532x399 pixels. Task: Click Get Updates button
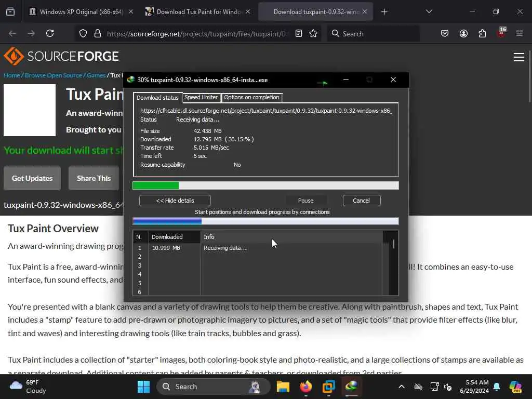[32, 178]
